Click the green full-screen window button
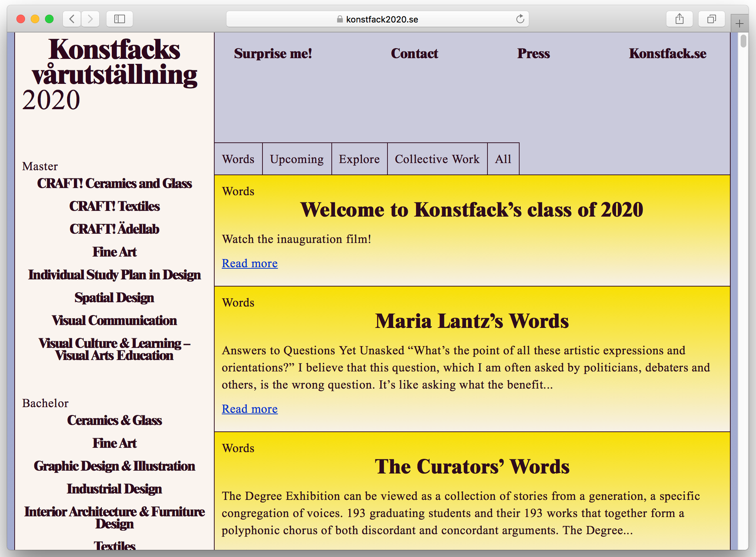756x557 pixels. (x=49, y=19)
